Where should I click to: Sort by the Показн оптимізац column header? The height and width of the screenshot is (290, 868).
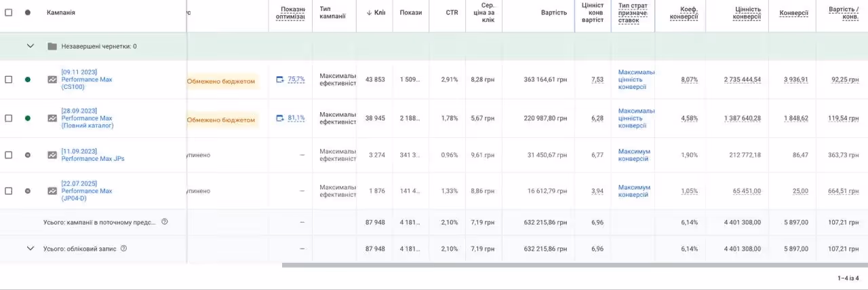[292, 12]
